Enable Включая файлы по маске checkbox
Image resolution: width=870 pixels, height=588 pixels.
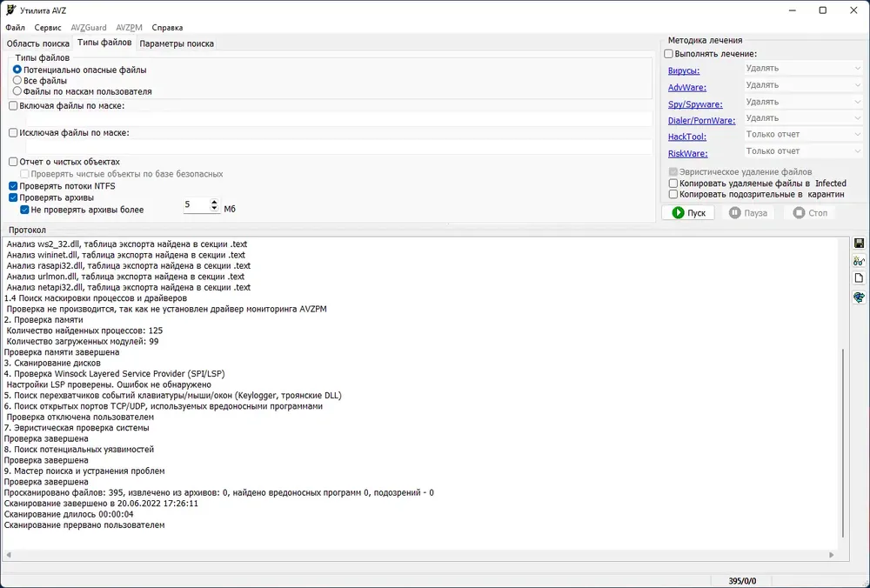click(x=13, y=106)
